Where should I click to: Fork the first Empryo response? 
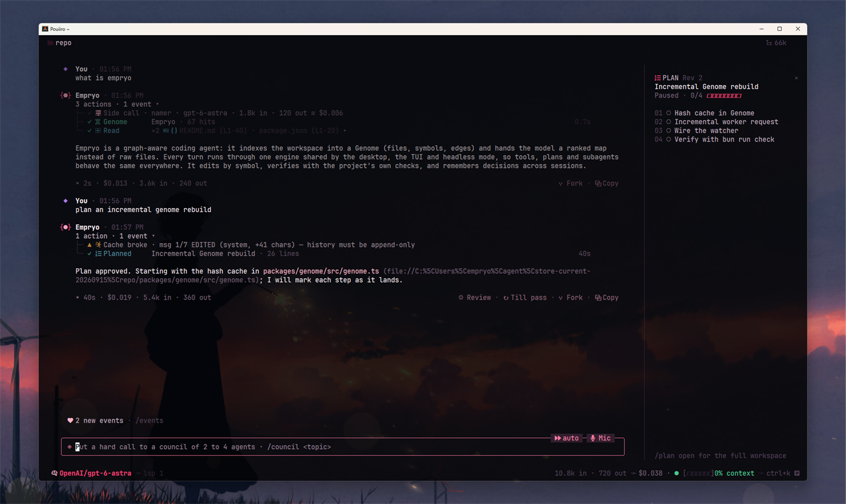click(571, 183)
